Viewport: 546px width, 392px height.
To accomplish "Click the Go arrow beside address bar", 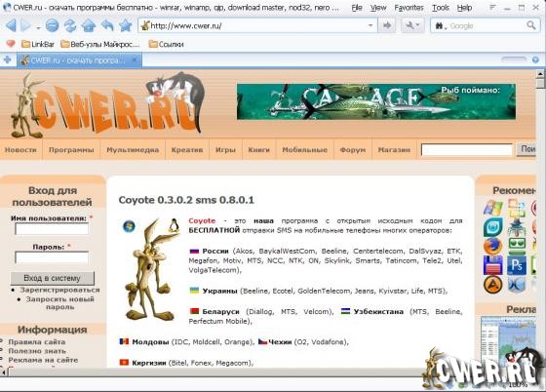I will point(387,25).
